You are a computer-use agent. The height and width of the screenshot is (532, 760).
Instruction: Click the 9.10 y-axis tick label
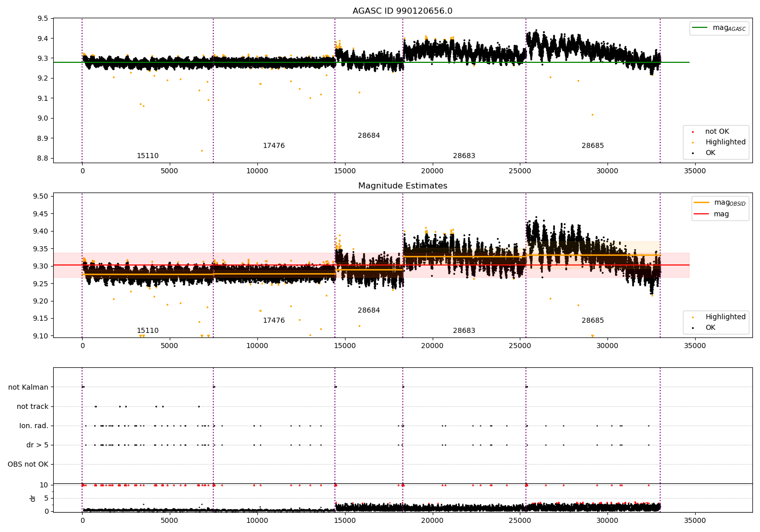(x=41, y=336)
